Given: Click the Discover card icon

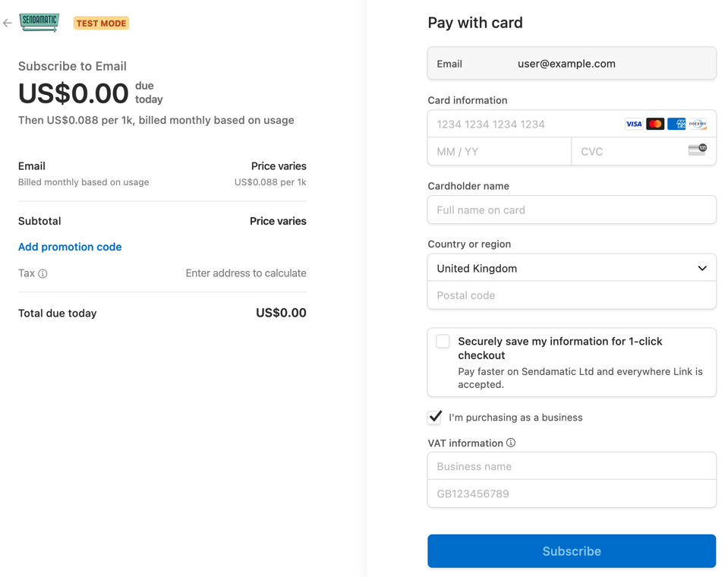Looking at the screenshot, I should click(697, 124).
